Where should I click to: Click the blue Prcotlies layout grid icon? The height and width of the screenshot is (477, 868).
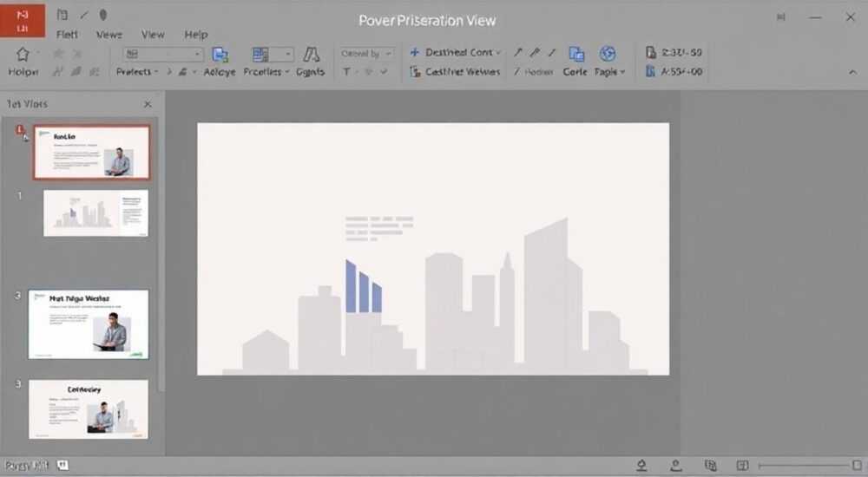click(x=260, y=55)
